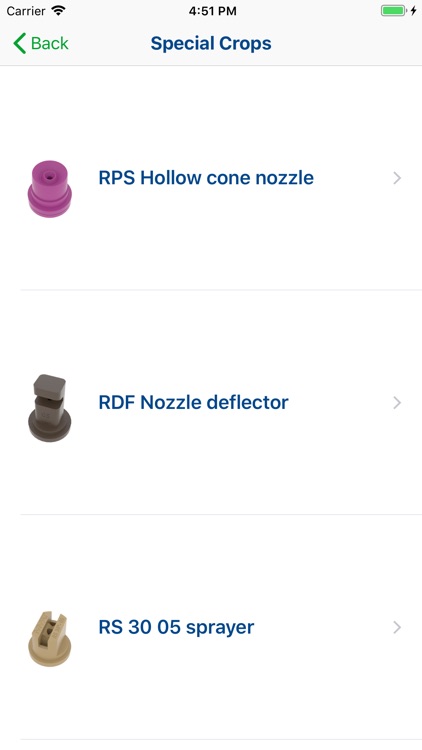Select the purple hollow cone nozzle image
The width and height of the screenshot is (422, 750).
[x=50, y=188]
